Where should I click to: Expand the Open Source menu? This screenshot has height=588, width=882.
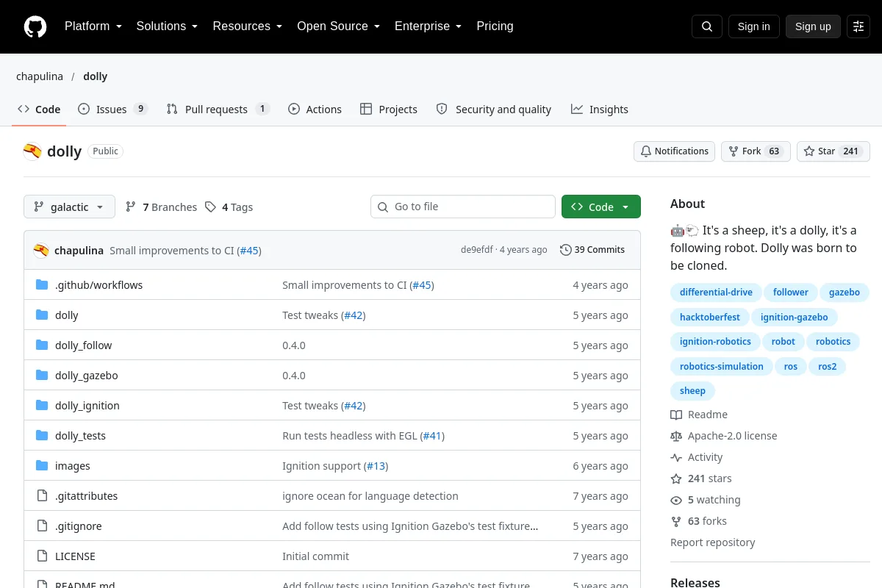[x=338, y=26]
